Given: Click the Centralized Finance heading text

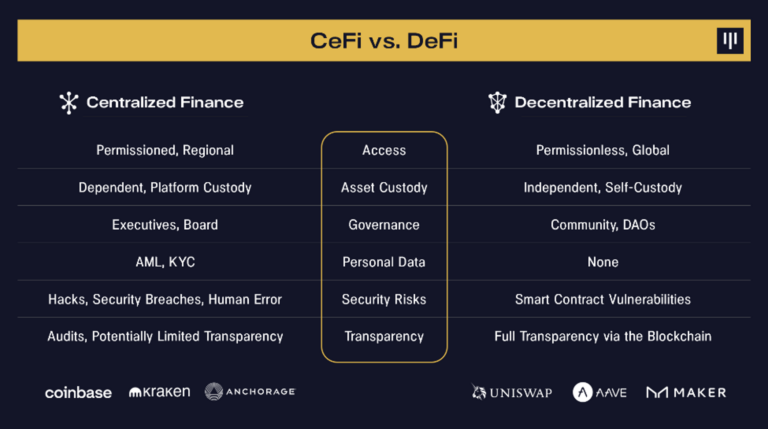Looking at the screenshot, I should (x=165, y=102).
